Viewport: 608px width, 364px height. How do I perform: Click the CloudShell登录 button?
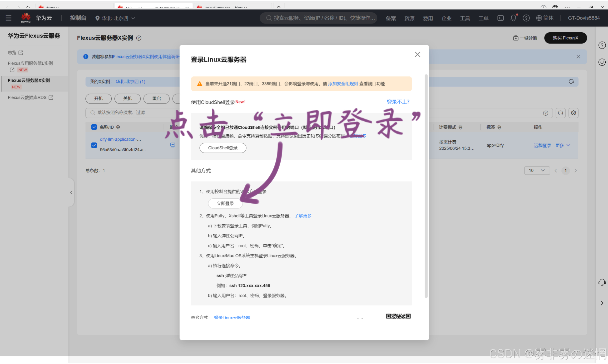(x=223, y=148)
